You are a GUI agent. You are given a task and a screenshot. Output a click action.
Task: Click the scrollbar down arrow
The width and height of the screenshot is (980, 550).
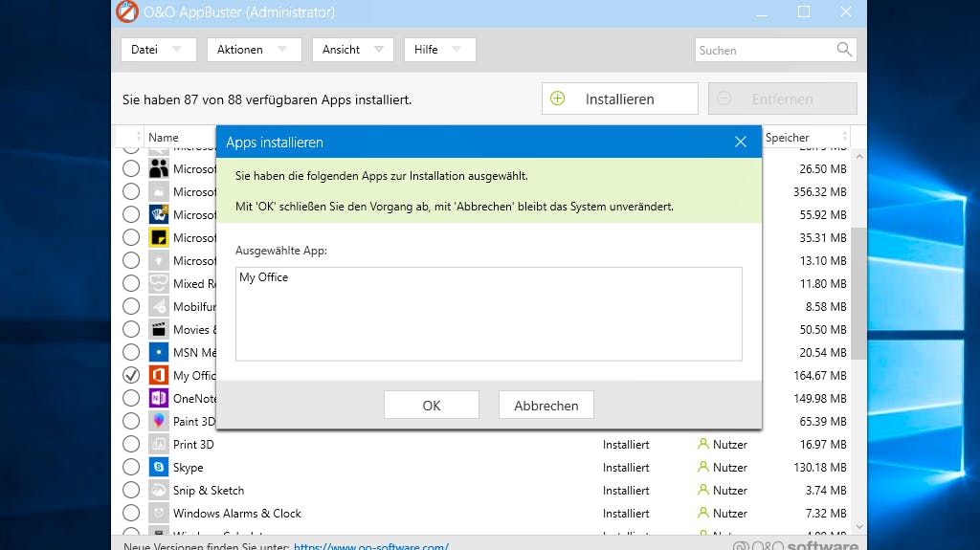point(859,527)
